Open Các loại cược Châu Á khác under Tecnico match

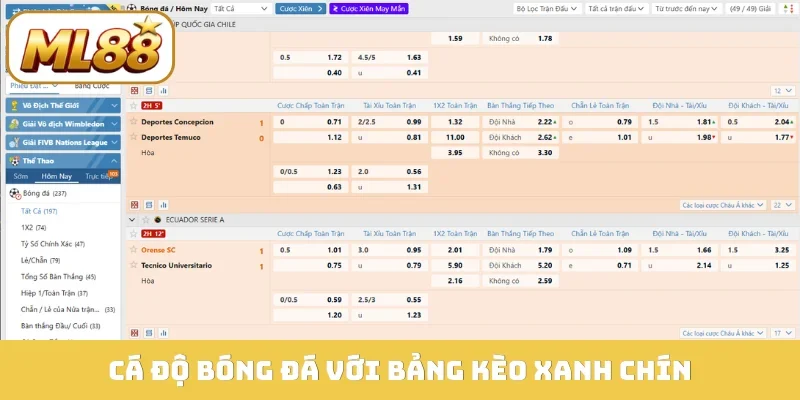(x=723, y=333)
